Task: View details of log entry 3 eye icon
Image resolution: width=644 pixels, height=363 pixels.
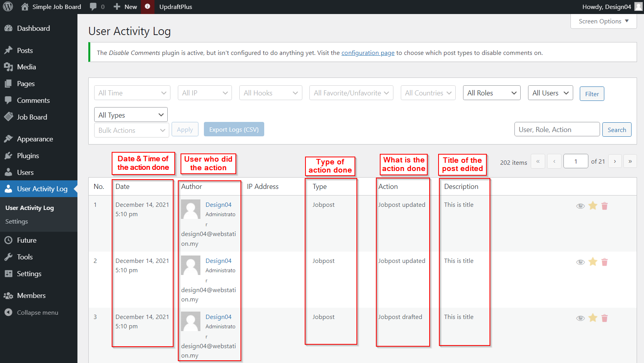Action: [580, 318]
